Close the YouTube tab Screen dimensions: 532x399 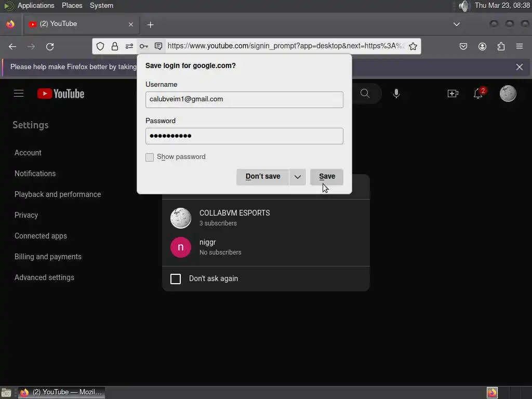[x=131, y=24]
